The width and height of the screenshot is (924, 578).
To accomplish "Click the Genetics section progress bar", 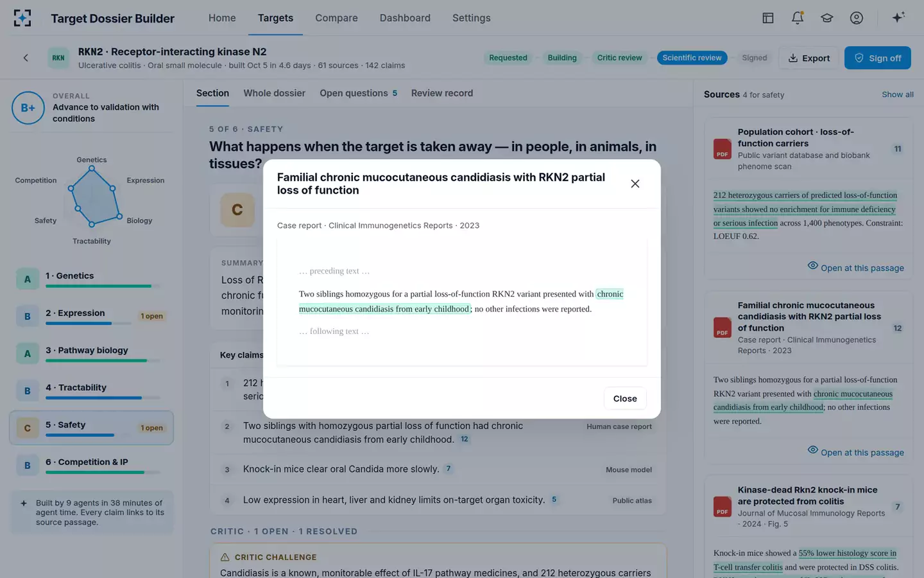I will (103, 286).
